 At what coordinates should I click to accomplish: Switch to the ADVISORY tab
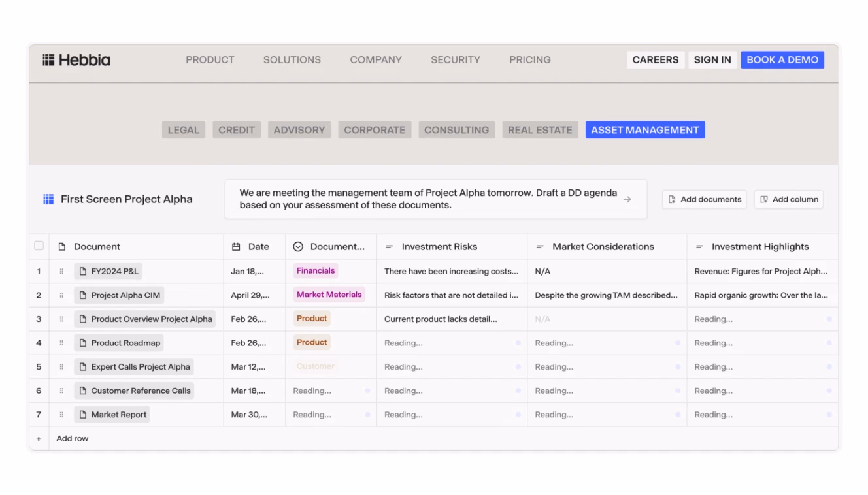[299, 130]
